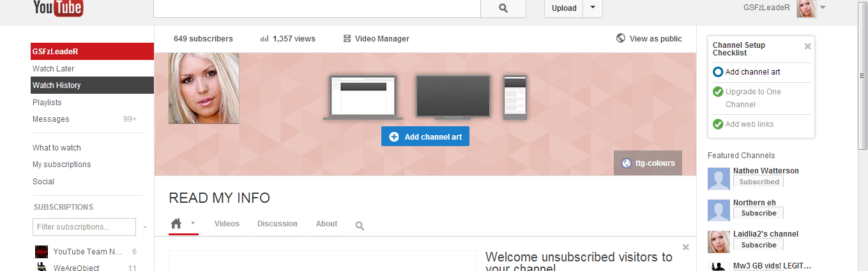Image resolution: width=868 pixels, height=271 pixels.
Task: Expand the account dropdown arrow
Action: click(823, 8)
